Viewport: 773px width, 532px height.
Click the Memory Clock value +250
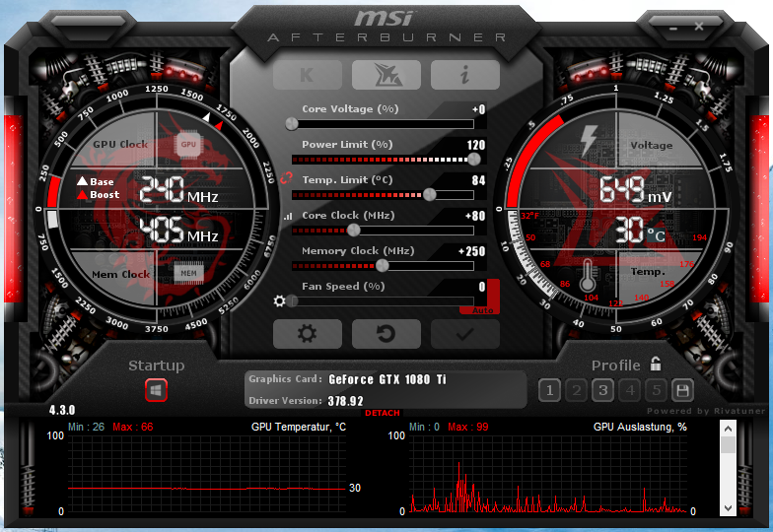pyautogui.click(x=471, y=251)
